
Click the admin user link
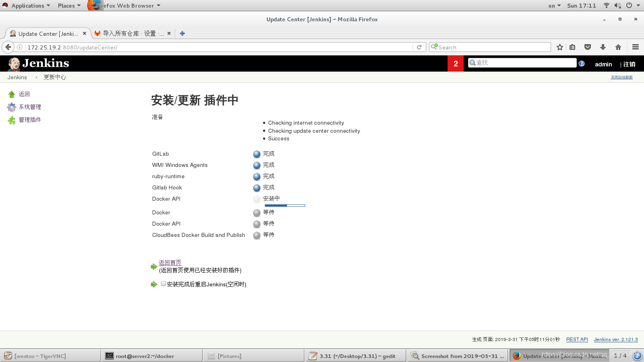(603, 64)
